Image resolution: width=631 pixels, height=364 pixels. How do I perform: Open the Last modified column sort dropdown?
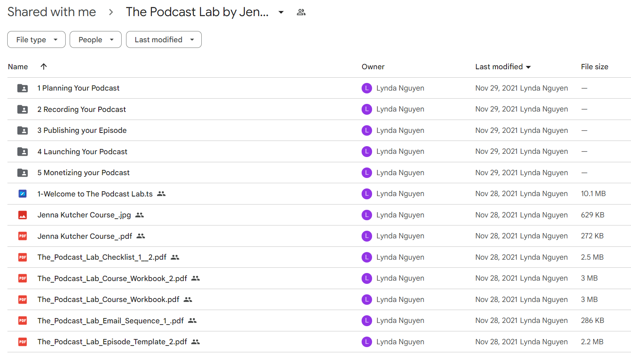[528, 67]
